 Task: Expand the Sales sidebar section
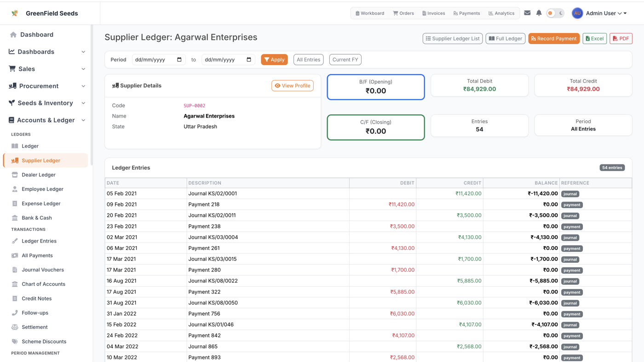pos(46,69)
